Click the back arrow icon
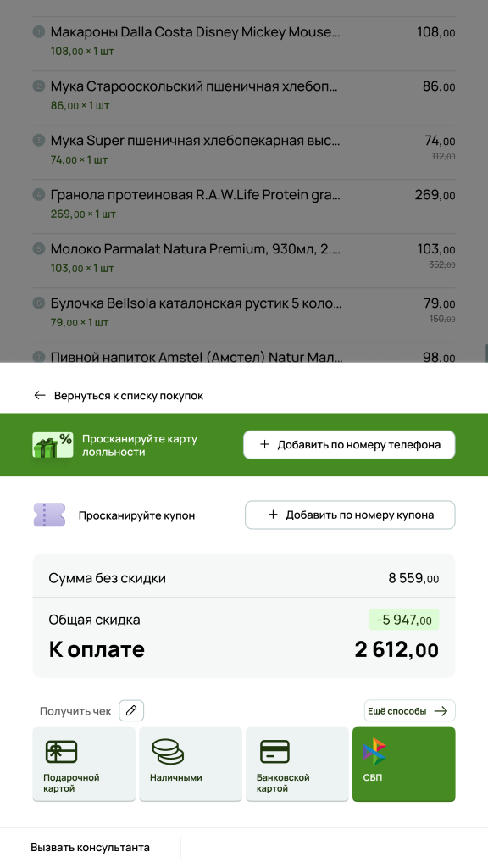The image size is (488, 868). (x=39, y=395)
